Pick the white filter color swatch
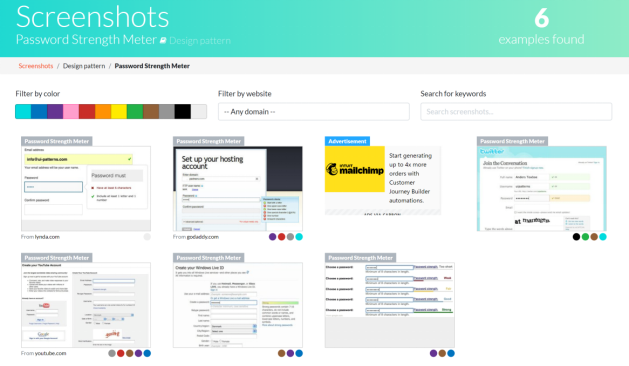This screenshot has width=629, height=366. coord(199,112)
